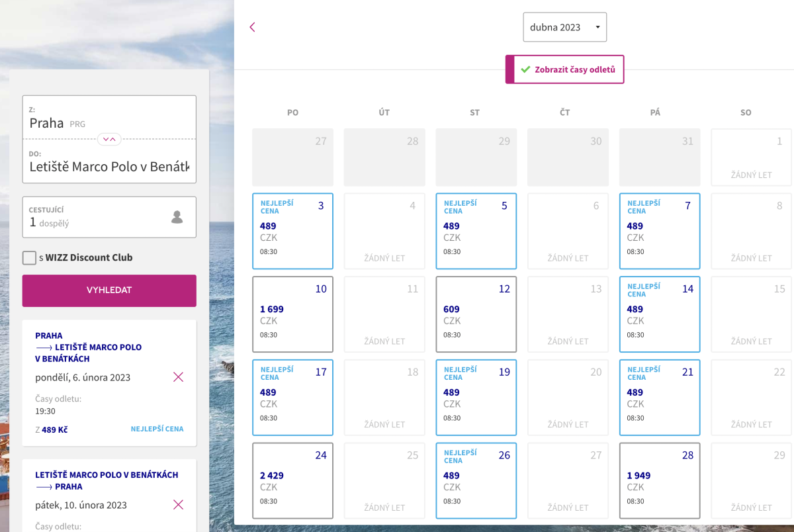
Task: Click the Praha origin field
Action: (x=109, y=118)
